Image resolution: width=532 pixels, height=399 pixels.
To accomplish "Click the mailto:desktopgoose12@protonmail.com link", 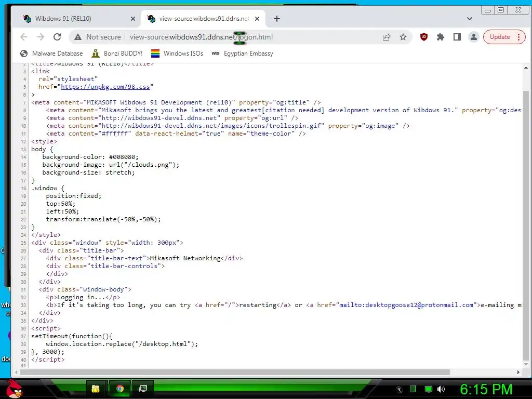I will (406, 305).
